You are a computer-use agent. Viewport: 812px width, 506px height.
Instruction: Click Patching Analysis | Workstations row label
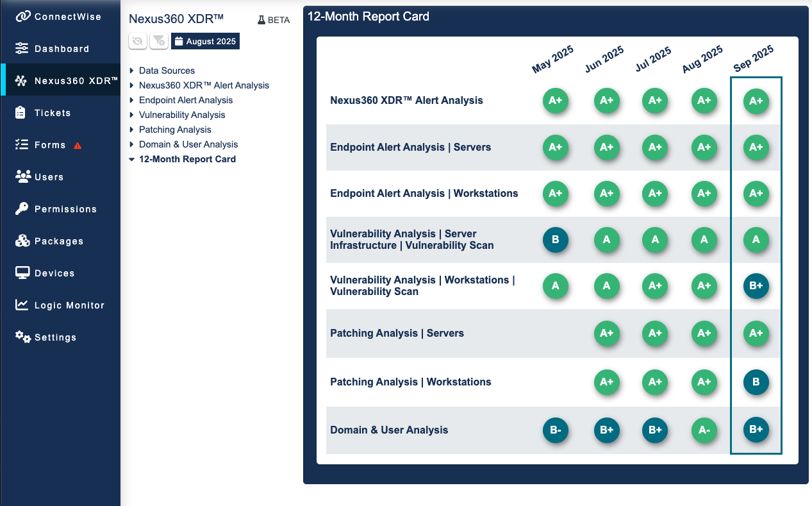click(410, 382)
